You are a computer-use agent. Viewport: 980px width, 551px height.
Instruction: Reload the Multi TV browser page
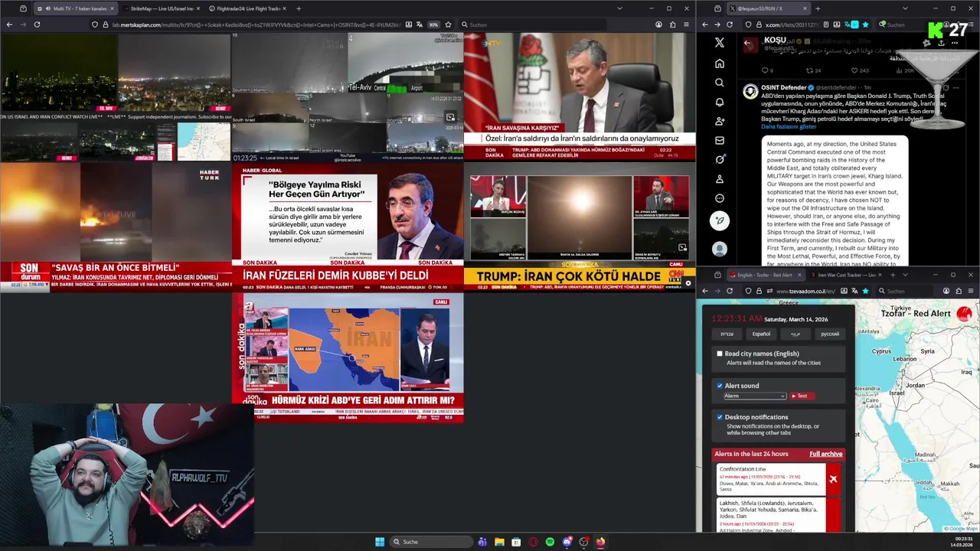coord(37,24)
